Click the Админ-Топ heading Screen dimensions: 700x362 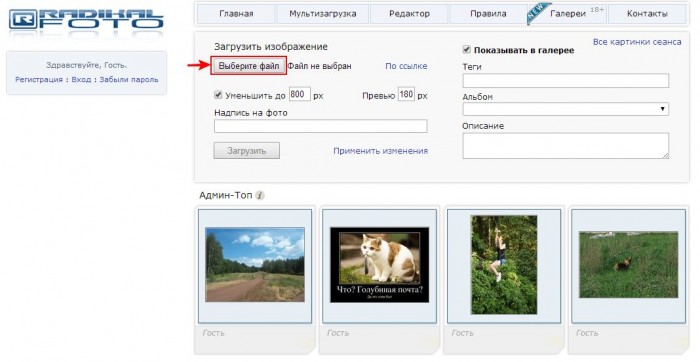point(226,196)
